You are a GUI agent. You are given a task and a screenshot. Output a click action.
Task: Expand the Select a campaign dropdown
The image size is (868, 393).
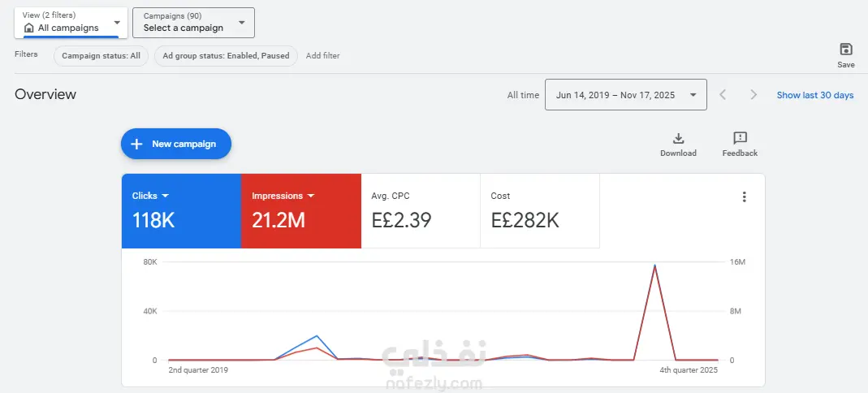[x=242, y=22]
